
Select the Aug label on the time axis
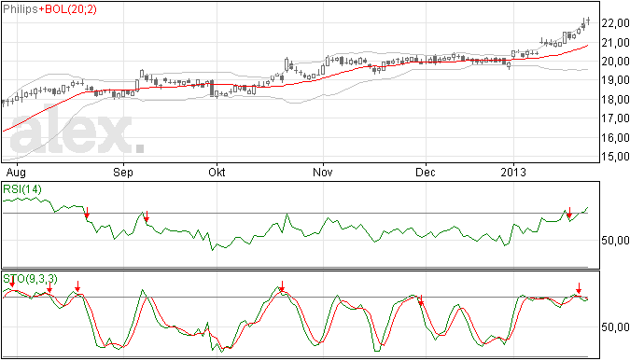point(16,172)
